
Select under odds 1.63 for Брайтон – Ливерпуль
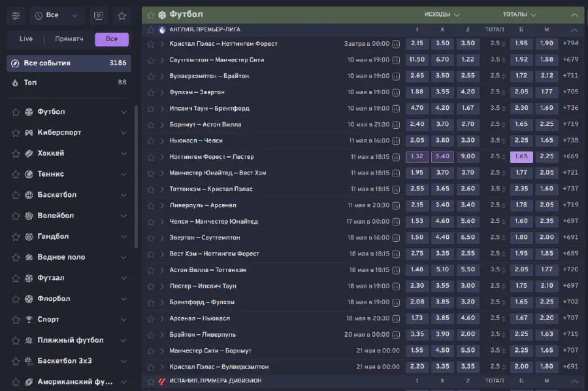(x=547, y=334)
